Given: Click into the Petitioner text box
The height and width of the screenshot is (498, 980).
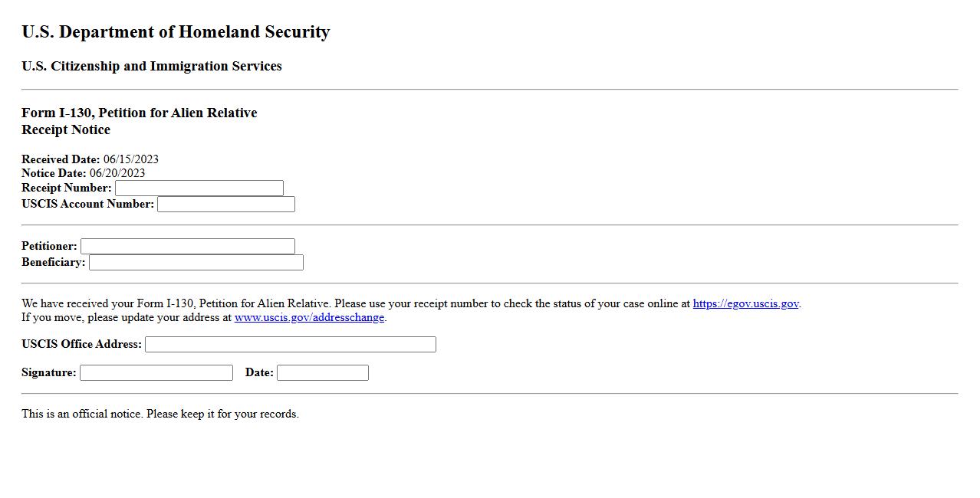Looking at the screenshot, I should click(x=188, y=247).
